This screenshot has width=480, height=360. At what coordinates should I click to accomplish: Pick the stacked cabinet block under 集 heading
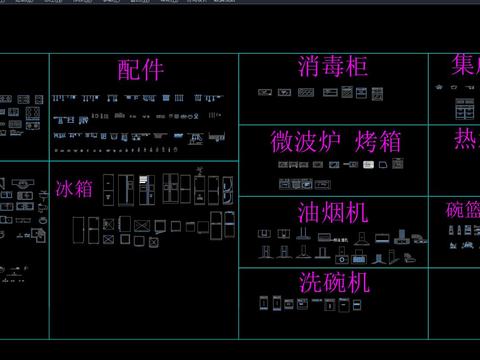coord(465,109)
